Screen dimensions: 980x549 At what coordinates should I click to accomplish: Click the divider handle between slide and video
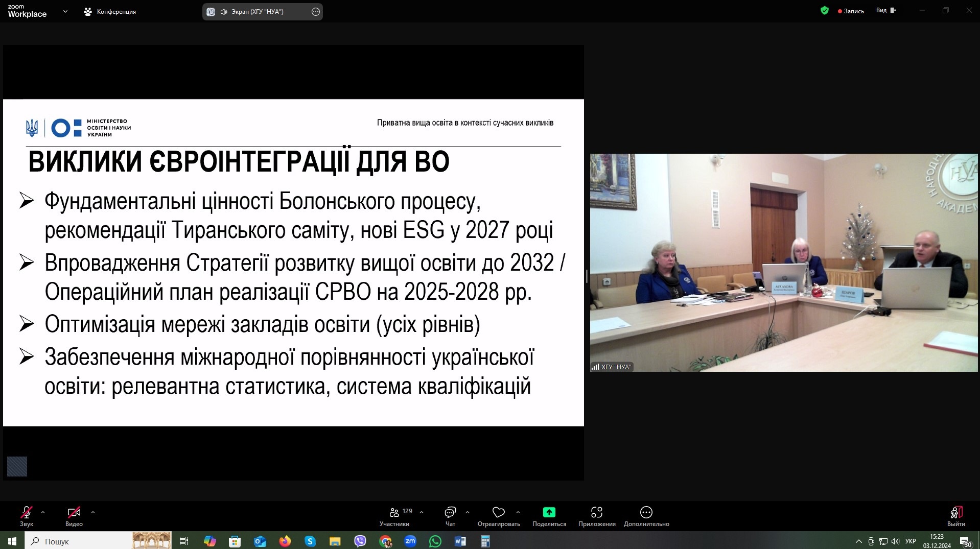pyautogui.click(x=587, y=276)
